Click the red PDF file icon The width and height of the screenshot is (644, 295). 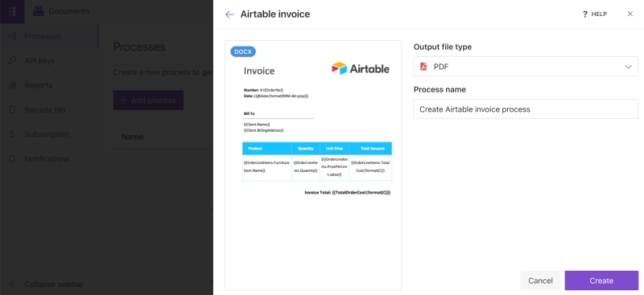pyautogui.click(x=423, y=67)
